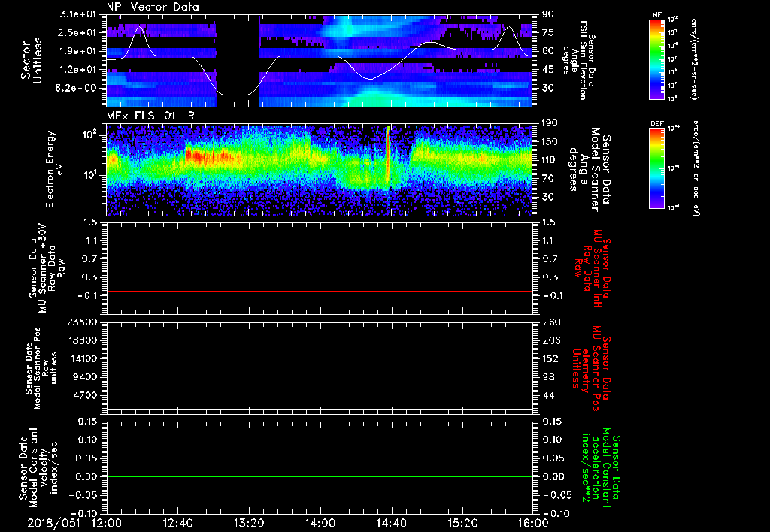
Task: Click the 'Sector Unitless' axis label
Action: pos(32,60)
